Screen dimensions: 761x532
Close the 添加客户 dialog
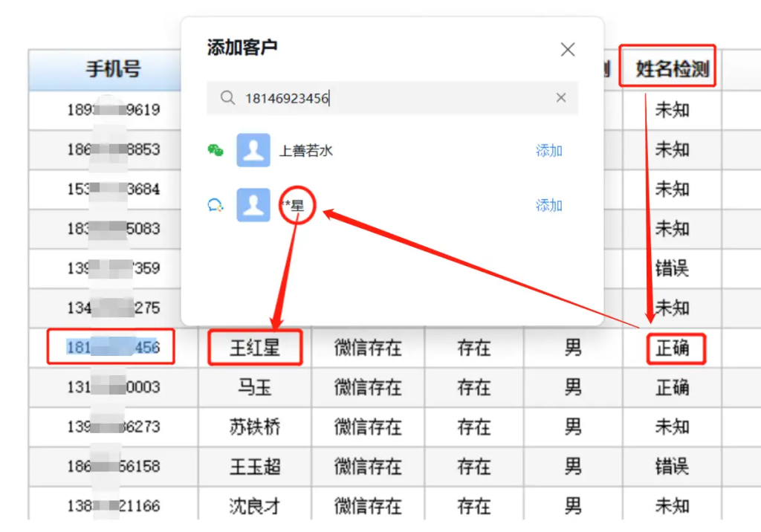click(x=568, y=49)
